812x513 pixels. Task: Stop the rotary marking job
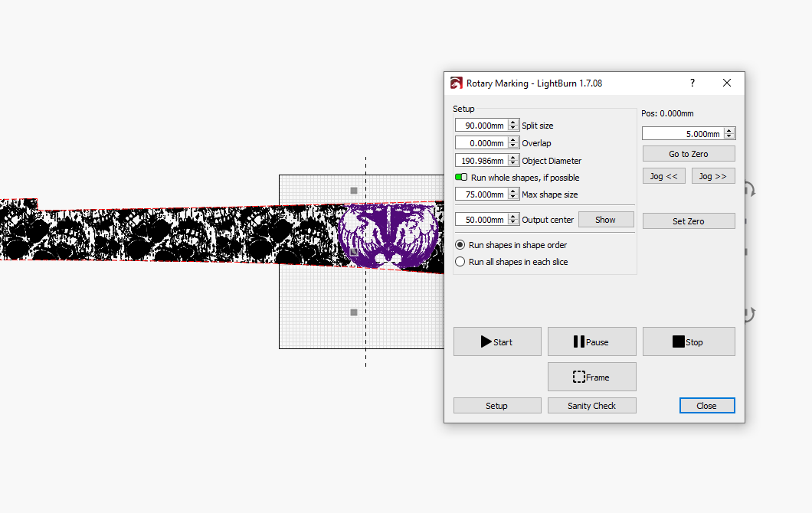point(689,341)
